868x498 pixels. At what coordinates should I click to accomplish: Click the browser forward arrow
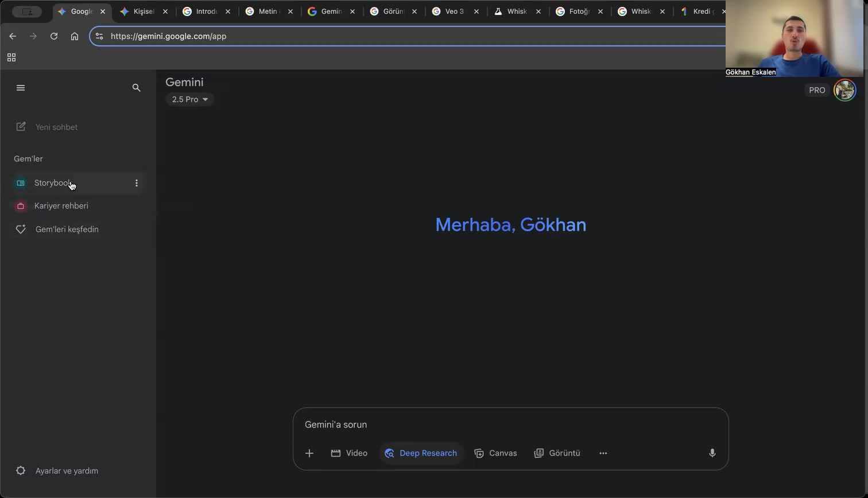(x=33, y=36)
